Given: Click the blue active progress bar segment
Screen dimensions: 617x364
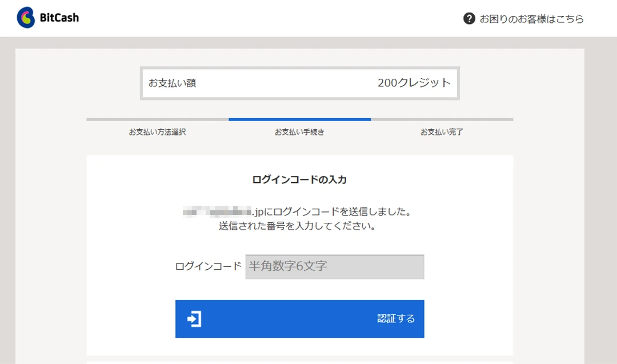Looking at the screenshot, I should point(299,119).
